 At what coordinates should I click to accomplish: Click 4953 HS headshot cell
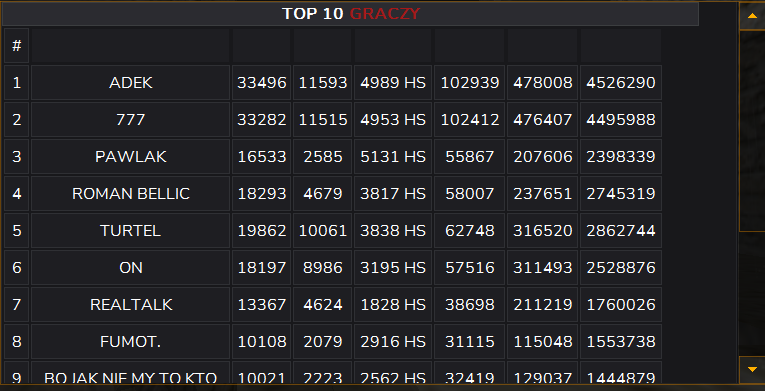pos(393,120)
